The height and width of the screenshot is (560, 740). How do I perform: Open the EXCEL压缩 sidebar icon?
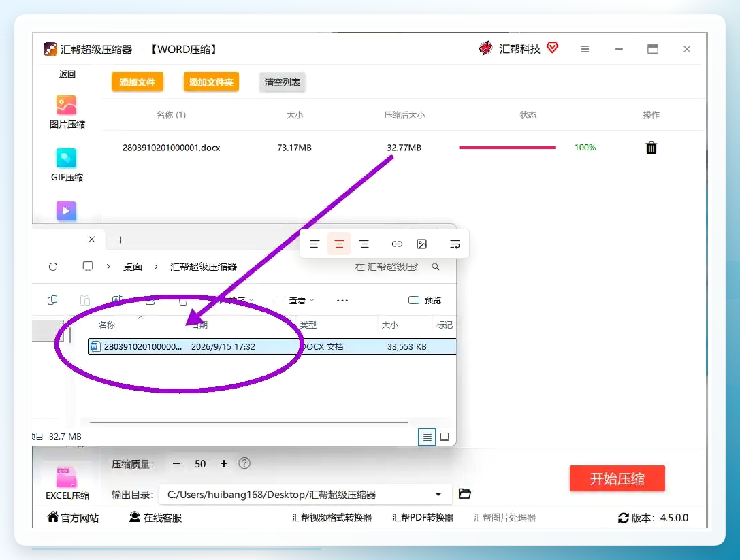[66, 477]
